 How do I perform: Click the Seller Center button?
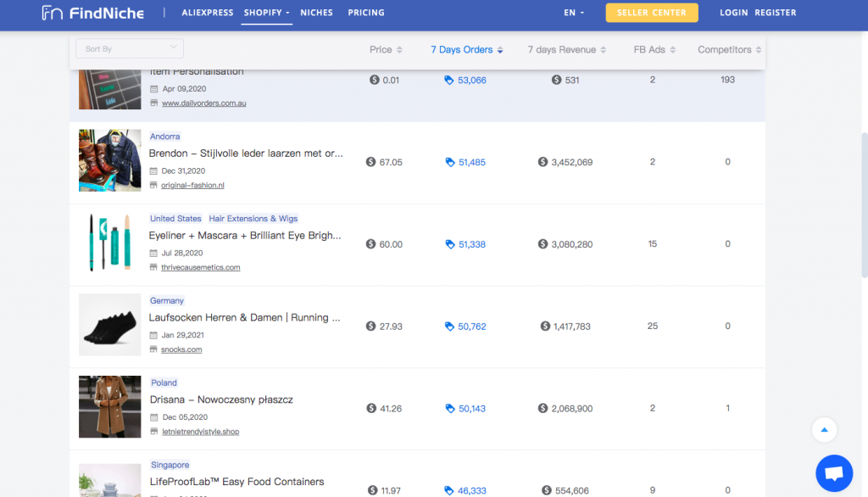652,13
